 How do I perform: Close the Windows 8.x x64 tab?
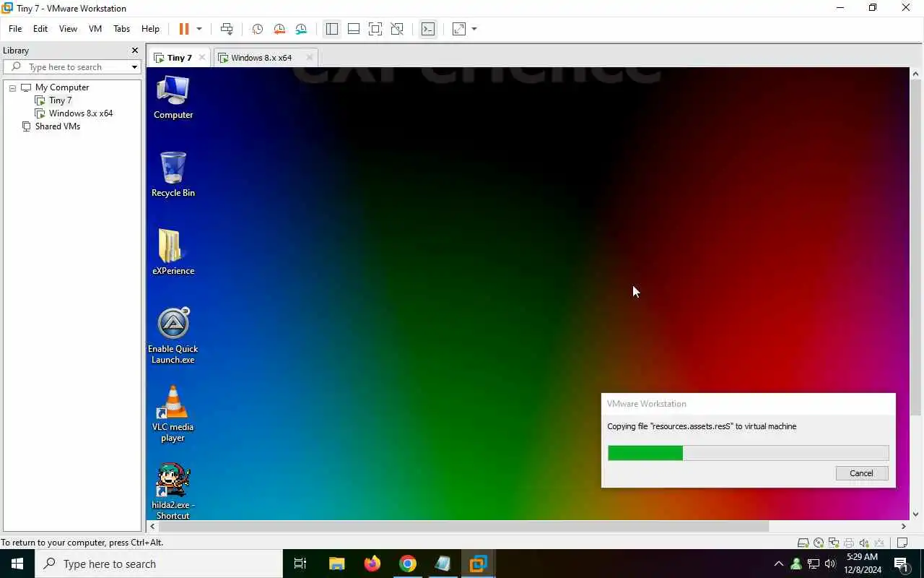coord(310,58)
